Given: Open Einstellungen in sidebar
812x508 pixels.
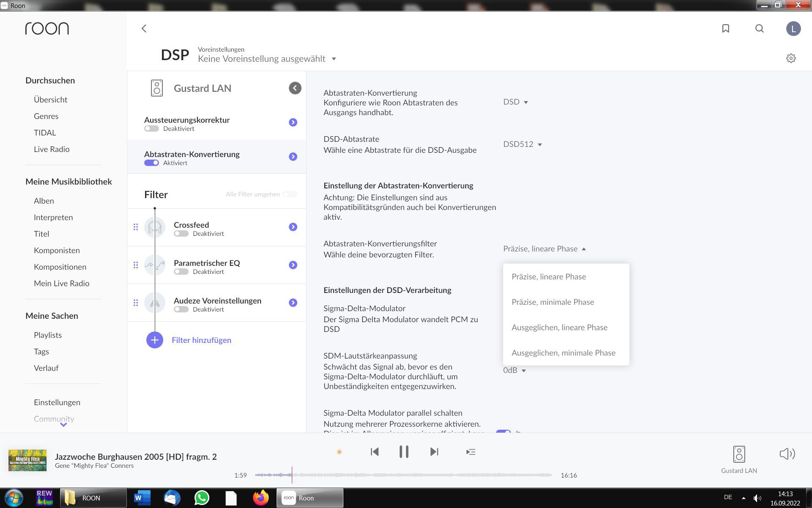Looking at the screenshot, I should pyautogui.click(x=57, y=402).
